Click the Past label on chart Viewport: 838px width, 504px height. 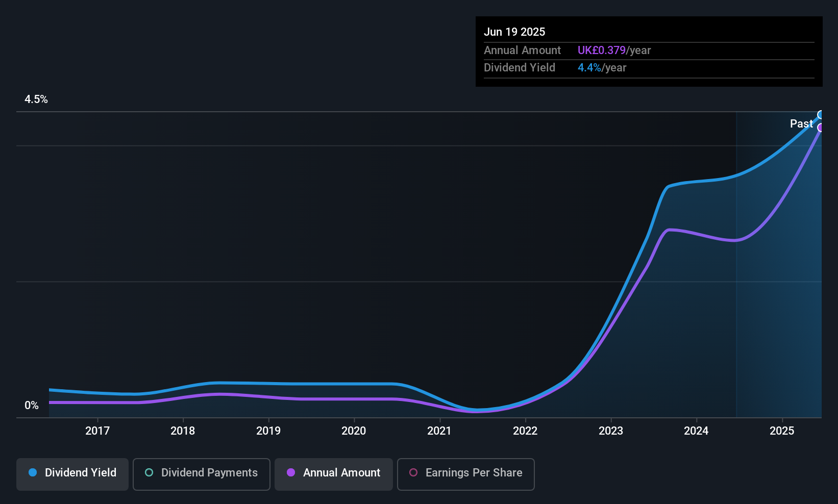(801, 124)
